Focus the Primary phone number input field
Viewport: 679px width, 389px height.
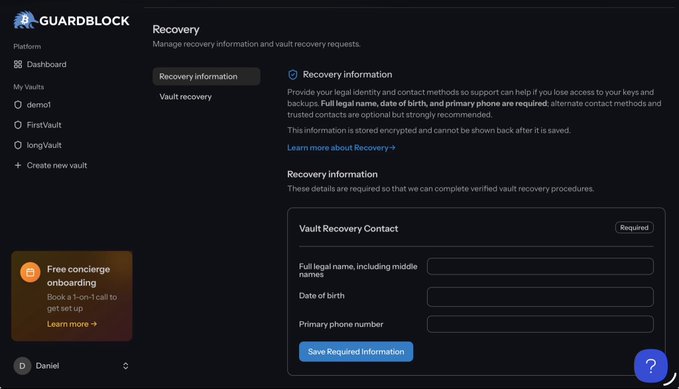pyautogui.click(x=540, y=324)
